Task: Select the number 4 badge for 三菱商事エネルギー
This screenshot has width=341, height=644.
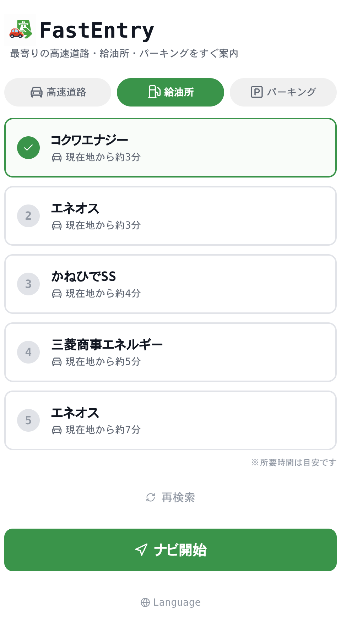Action: pos(28,352)
